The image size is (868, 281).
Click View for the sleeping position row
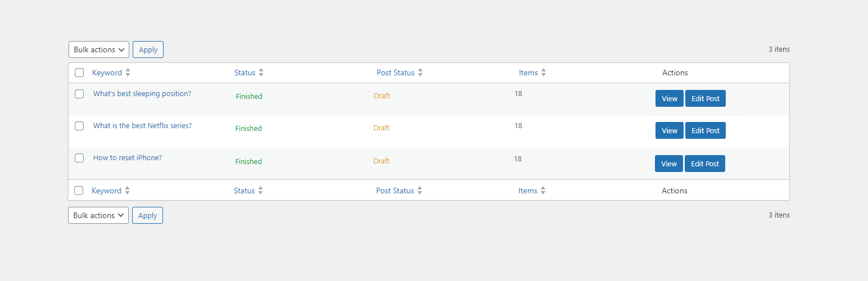point(670,98)
